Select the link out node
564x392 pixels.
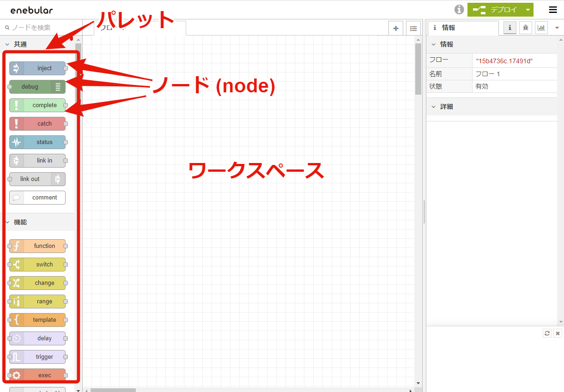(x=37, y=179)
